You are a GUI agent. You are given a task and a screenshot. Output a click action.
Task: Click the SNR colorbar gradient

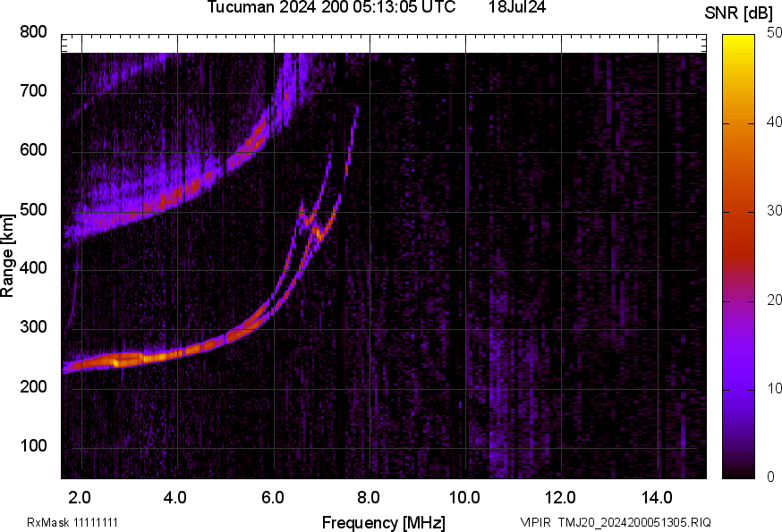(739, 257)
